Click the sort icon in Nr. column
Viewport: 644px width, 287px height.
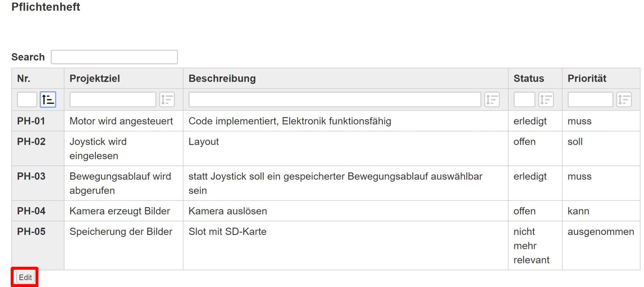[48, 100]
